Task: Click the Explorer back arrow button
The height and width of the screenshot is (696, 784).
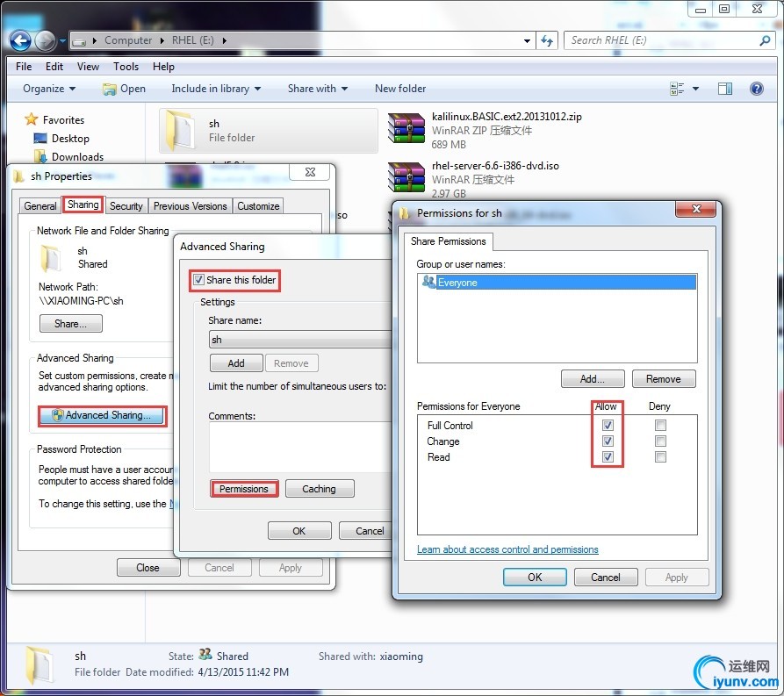Action: (x=20, y=40)
